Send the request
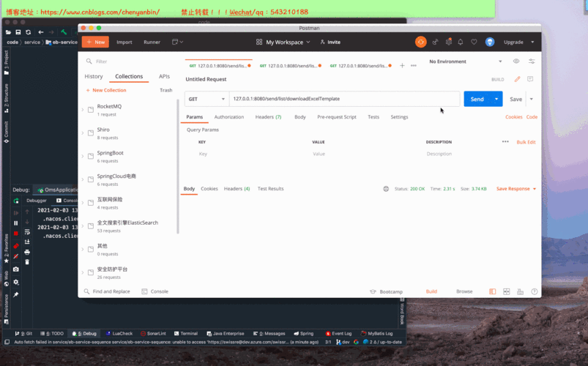Viewport: 588px width, 366px height. click(477, 99)
